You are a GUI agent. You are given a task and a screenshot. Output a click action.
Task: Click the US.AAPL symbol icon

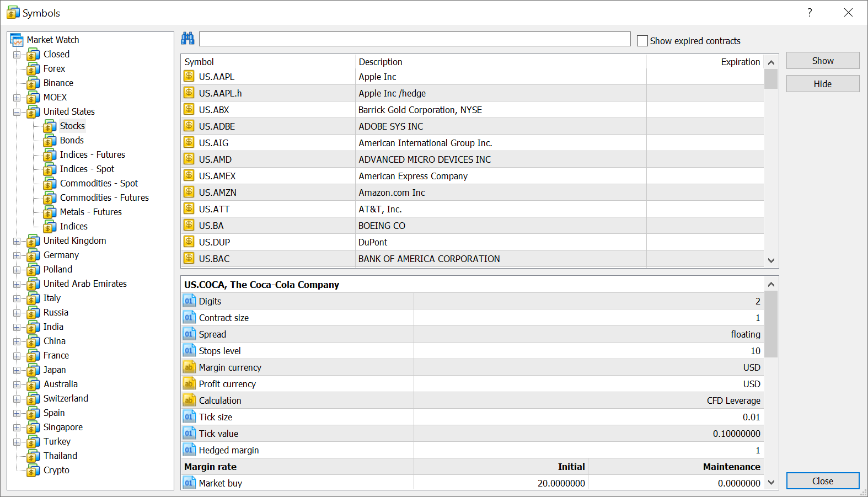click(189, 77)
